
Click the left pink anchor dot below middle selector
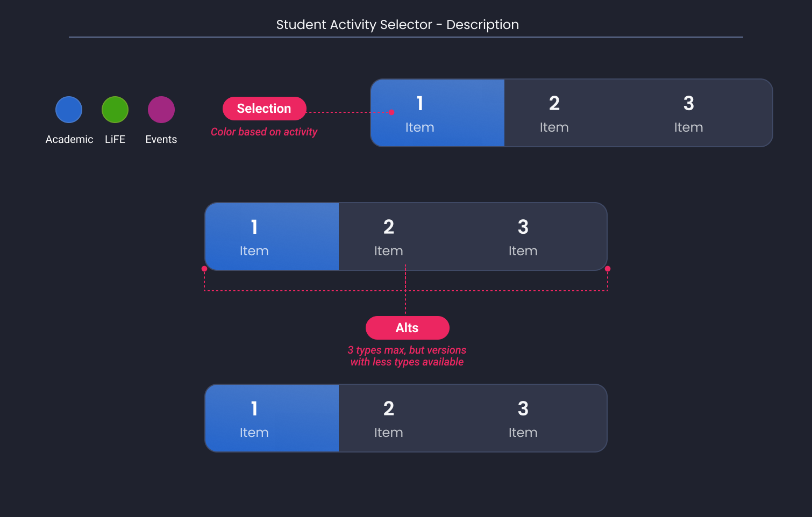point(204,268)
